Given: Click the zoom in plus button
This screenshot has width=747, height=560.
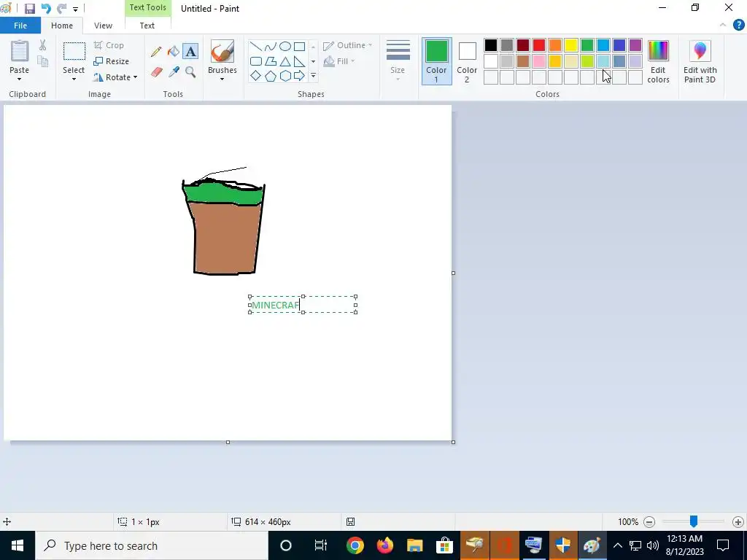Looking at the screenshot, I should click(x=738, y=522).
